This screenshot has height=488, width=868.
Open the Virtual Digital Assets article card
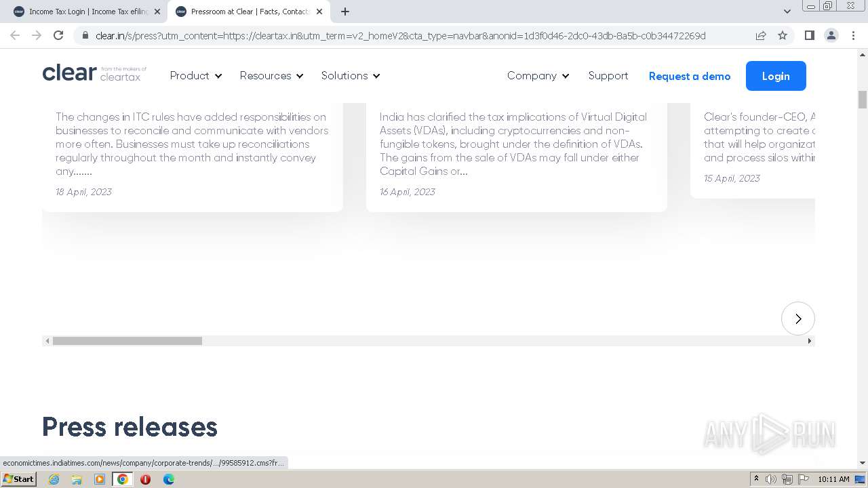point(517,157)
